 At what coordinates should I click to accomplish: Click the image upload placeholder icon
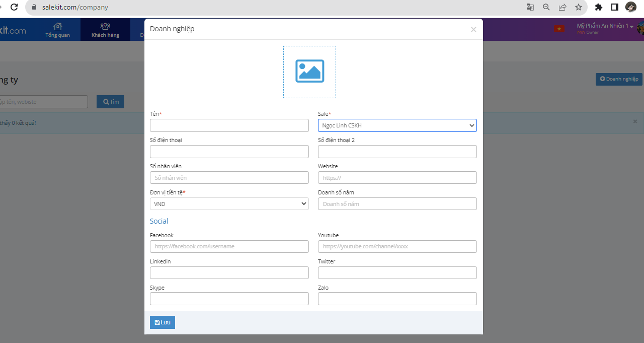[309, 72]
